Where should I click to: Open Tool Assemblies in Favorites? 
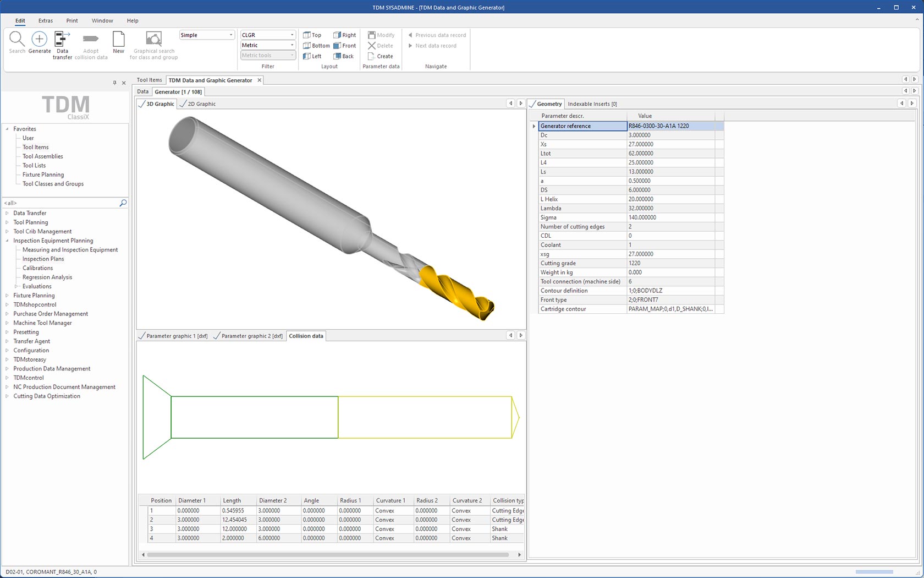[x=43, y=156]
